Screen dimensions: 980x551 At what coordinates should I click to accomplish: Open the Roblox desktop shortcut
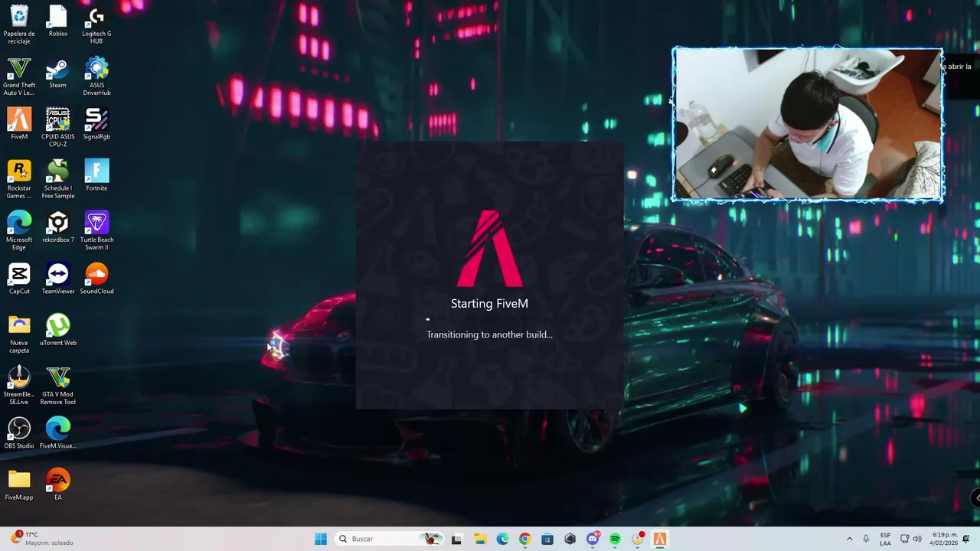coord(58,21)
